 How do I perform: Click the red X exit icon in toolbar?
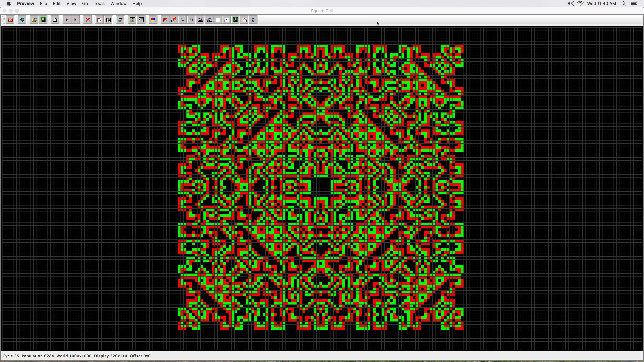(x=11, y=20)
